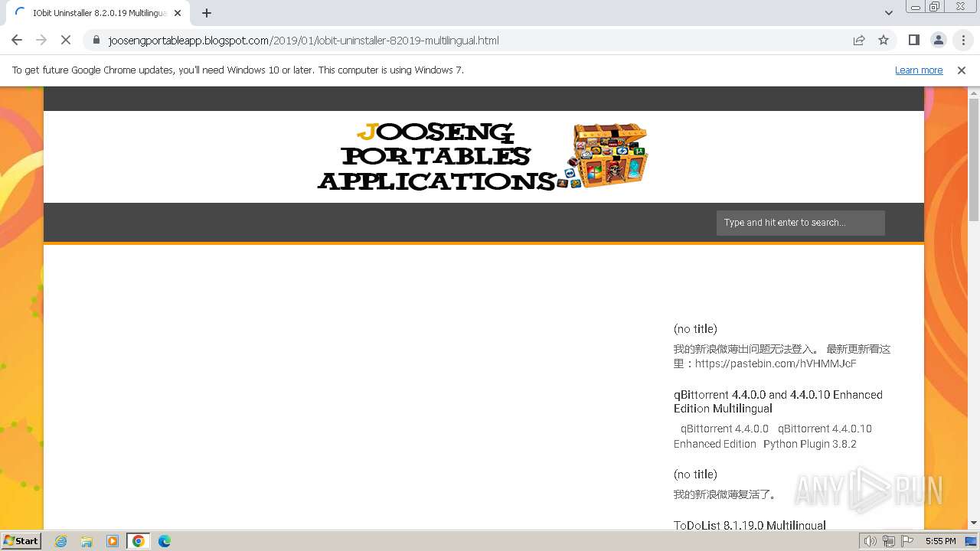
Task: Share this page using the share icon
Action: click(859, 41)
